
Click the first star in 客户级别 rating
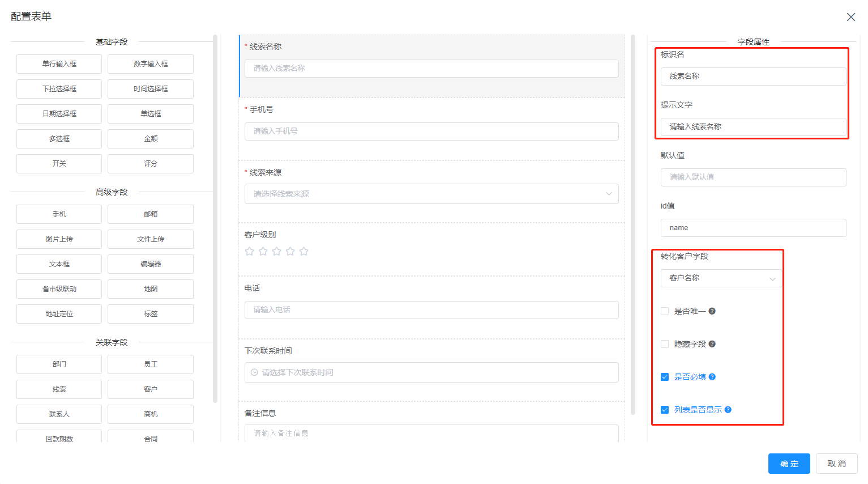click(x=249, y=251)
